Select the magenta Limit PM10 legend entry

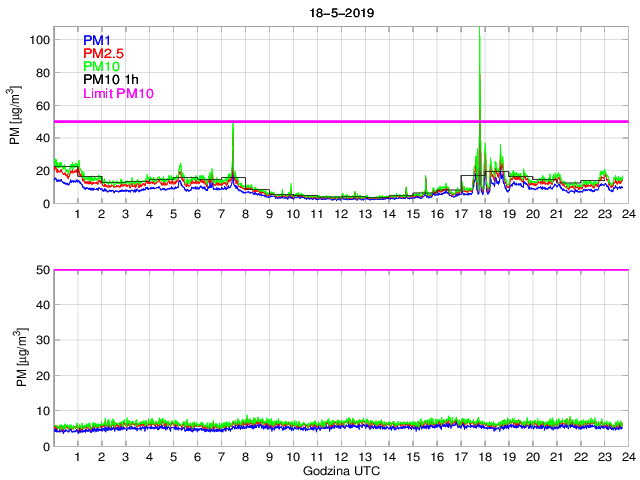coord(120,94)
